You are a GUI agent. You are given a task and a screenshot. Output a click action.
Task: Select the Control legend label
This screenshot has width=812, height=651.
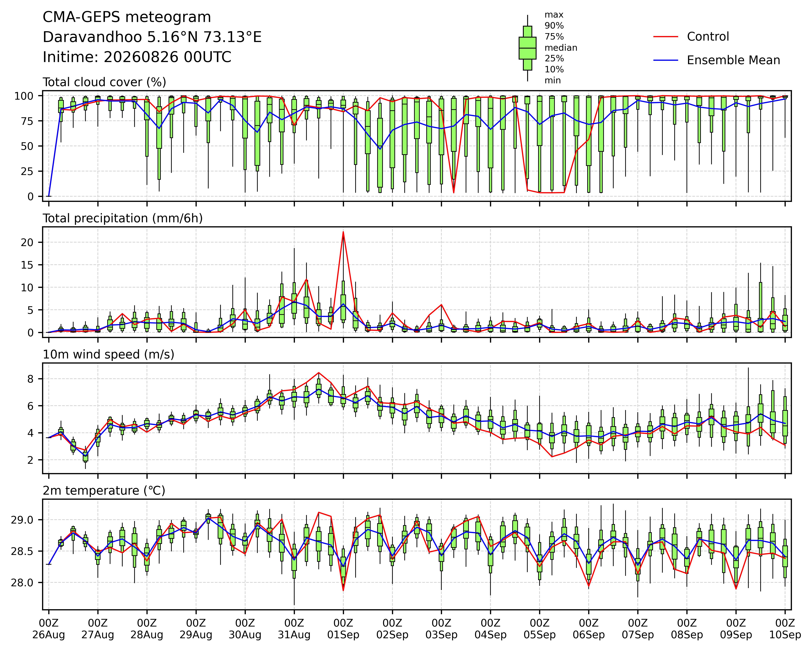point(708,37)
